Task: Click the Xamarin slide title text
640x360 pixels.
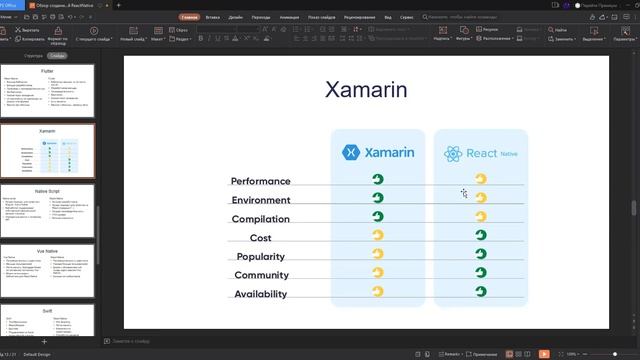Action: click(x=366, y=89)
